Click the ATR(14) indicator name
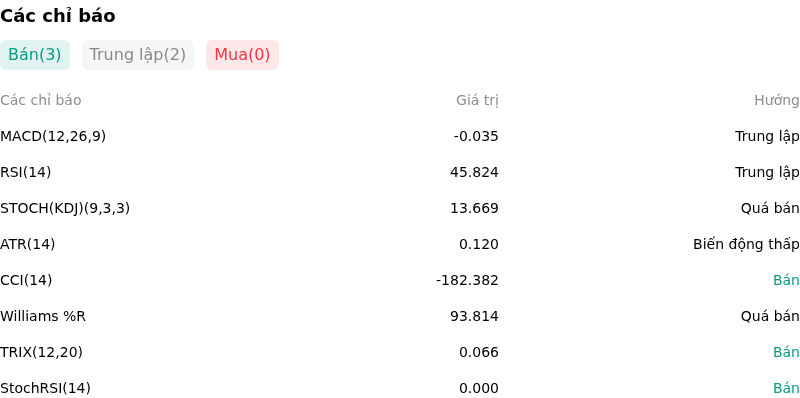The image size is (800, 398). click(28, 244)
